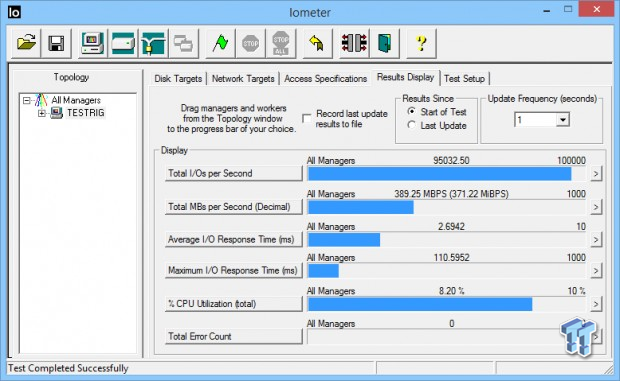This screenshot has height=381, width=620.
Task: Open a test configuration file
Action: [26, 43]
